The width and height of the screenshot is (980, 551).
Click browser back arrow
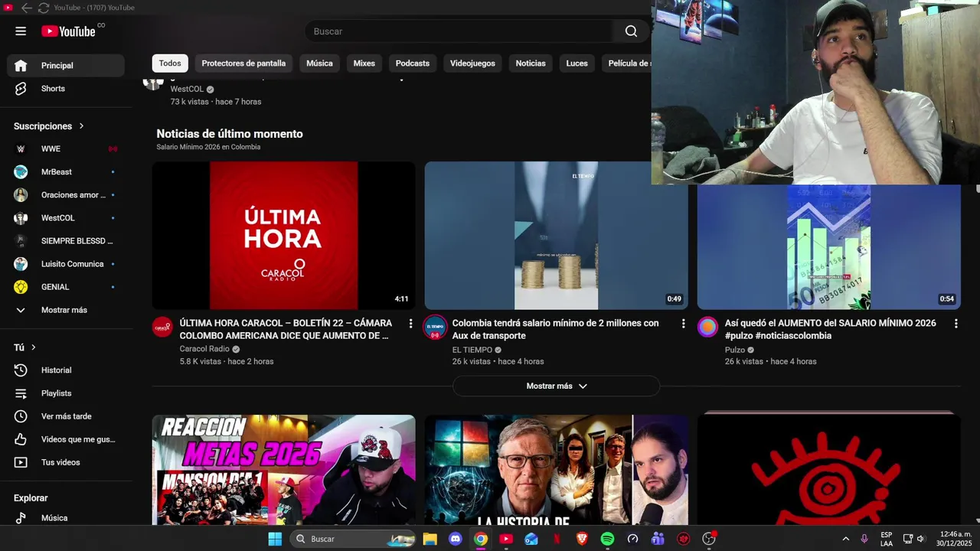(27, 8)
